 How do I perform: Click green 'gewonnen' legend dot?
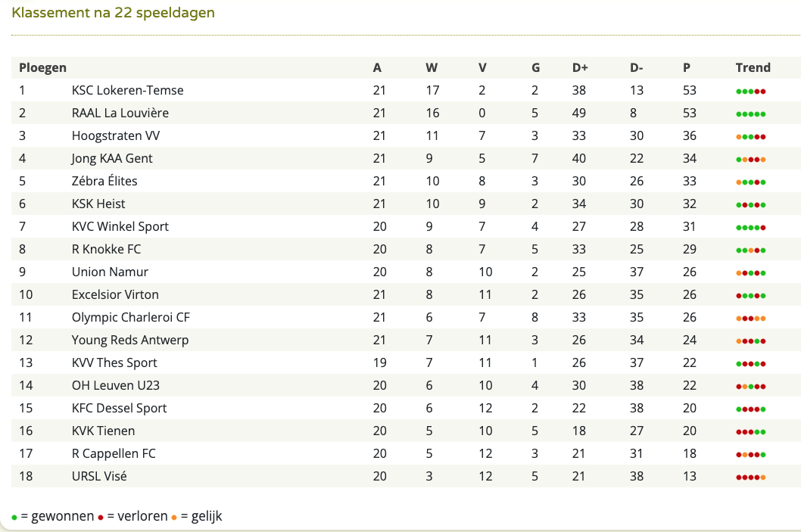coord(14,518)
